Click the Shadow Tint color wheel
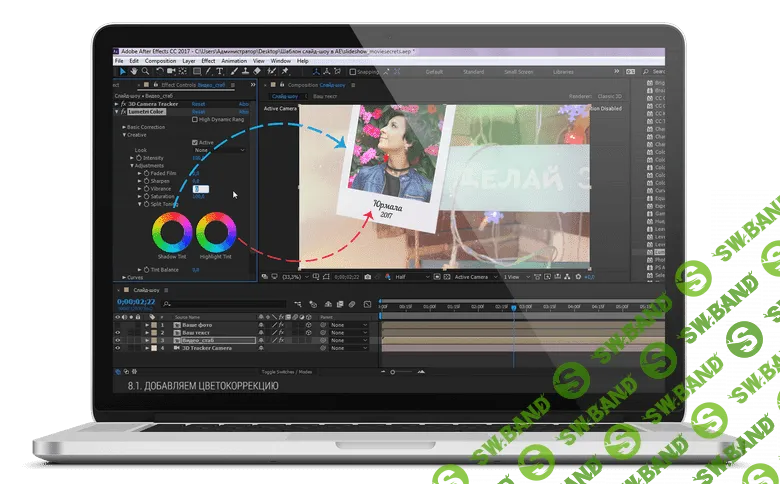 pyautogui.click(x=172, y=232)
